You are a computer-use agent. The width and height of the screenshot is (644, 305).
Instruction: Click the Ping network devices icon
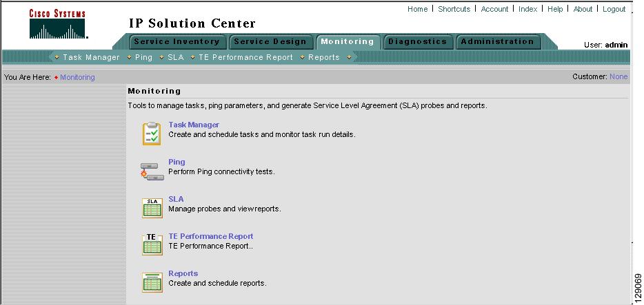tap(152, 171)
